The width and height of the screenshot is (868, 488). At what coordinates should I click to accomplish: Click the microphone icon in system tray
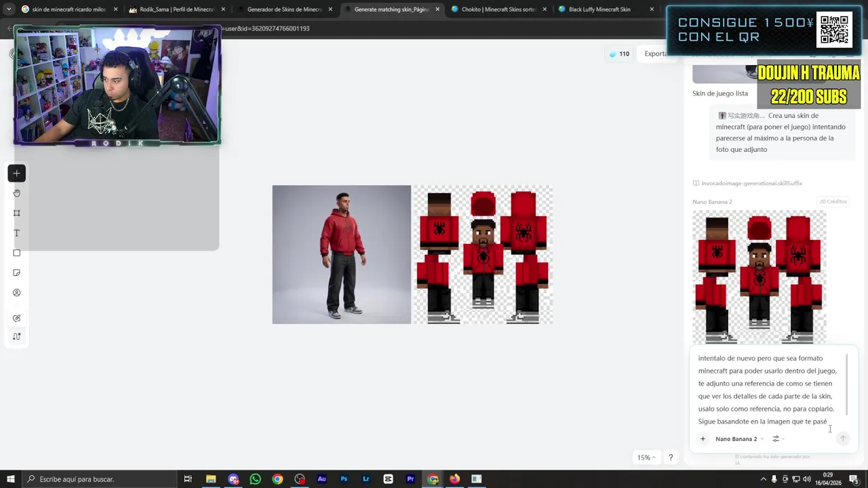774,479
